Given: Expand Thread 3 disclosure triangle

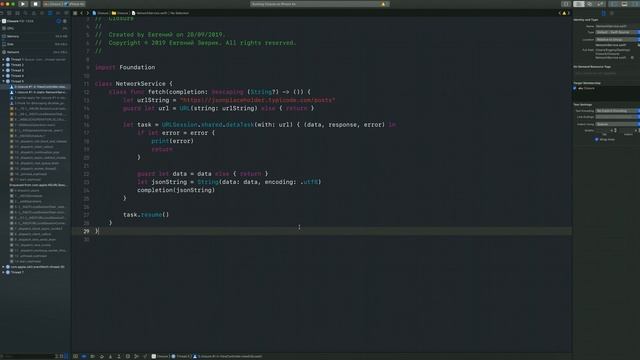Looking at the screenshot, I should pyautogui.click(x=3, y=70).
